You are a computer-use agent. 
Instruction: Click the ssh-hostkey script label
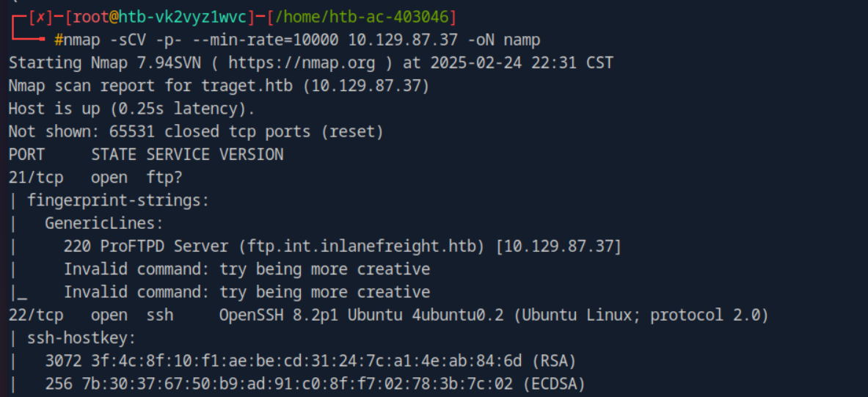tap(81, 338)
